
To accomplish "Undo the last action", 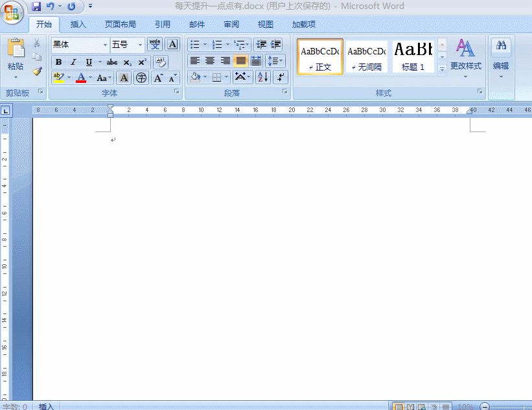I will coord(50,6).
